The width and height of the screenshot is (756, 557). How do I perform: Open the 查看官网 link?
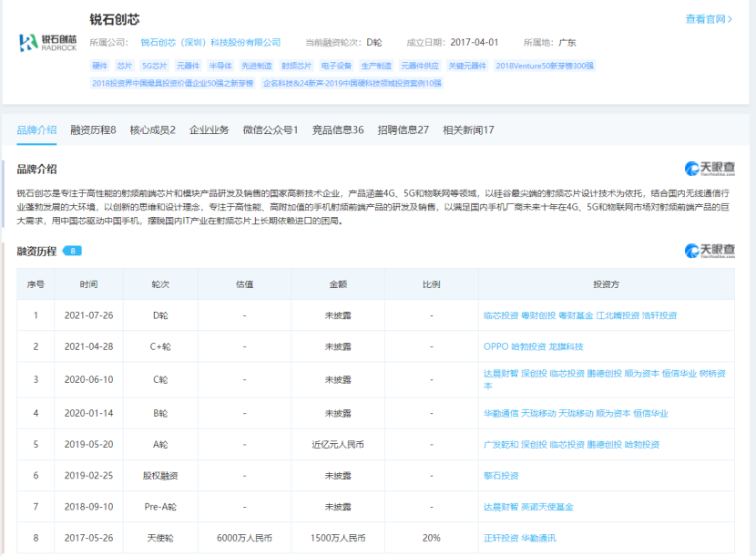click(x=709, y=19)
